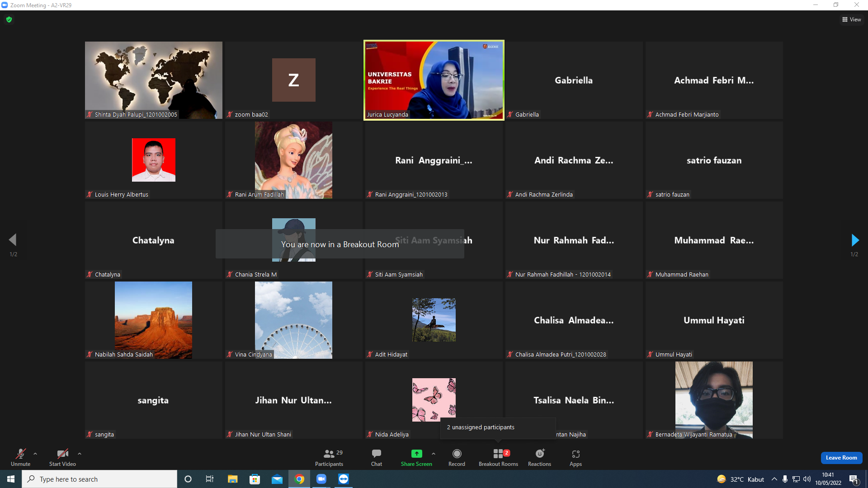Select the Ummul Hayati tile

click(x=714, y=320)
